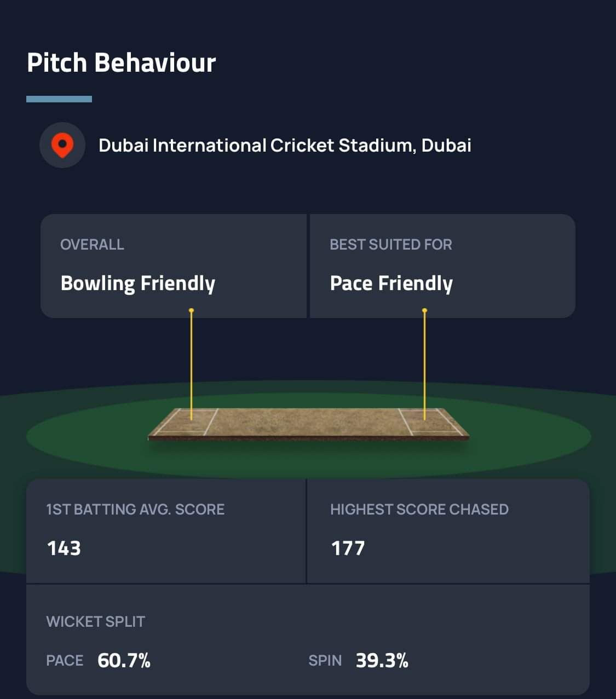
Task: Tap the left yellow stump marker
Action: pyautogui.click(x=191, y=364)
